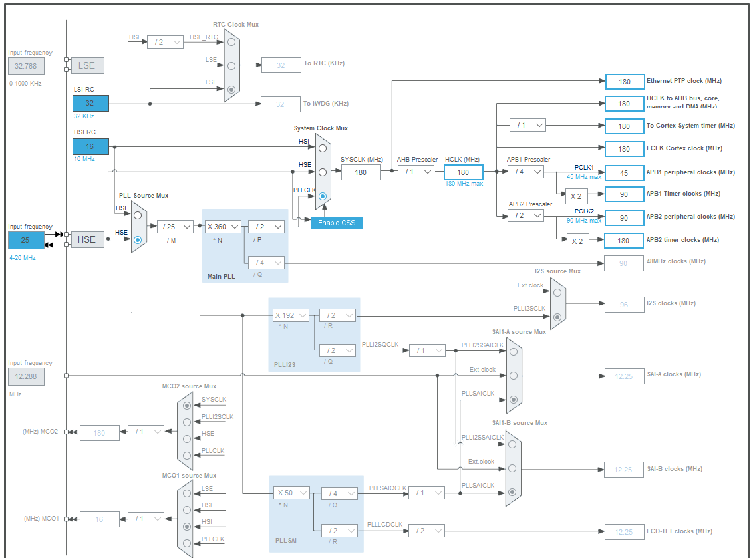Open the PLLSAI X 50 multiplier dropdown
The width and height of the screenshot is (753, 560).
(x=292, y=493)
